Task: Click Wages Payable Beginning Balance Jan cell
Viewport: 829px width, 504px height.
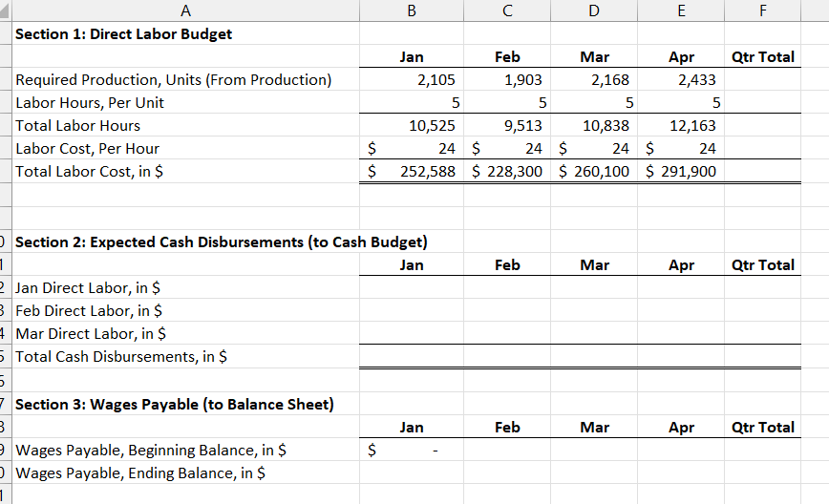Action: [412, 450]
